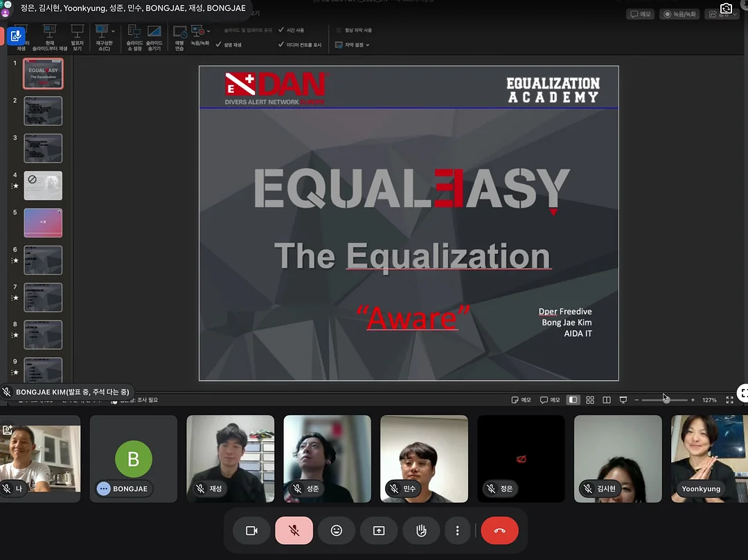The height and width of the screenshot is (560, 748).
Task: Click 현재 슬라이드부터 재생 play from current slide
Action: coord(50,38)
